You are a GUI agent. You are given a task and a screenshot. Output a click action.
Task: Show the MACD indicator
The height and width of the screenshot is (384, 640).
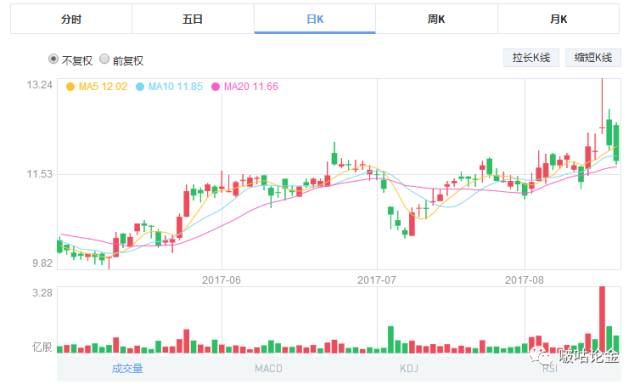click(x=268, y=369)
